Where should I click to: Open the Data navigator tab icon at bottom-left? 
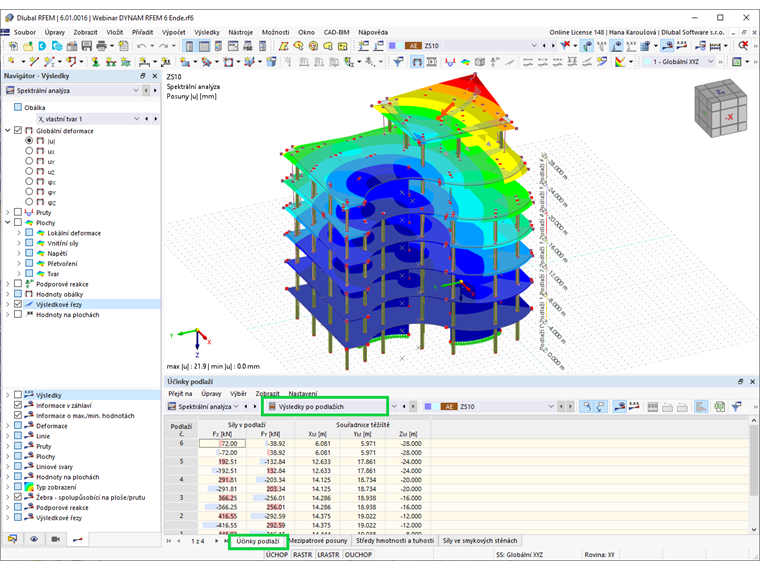13,539
